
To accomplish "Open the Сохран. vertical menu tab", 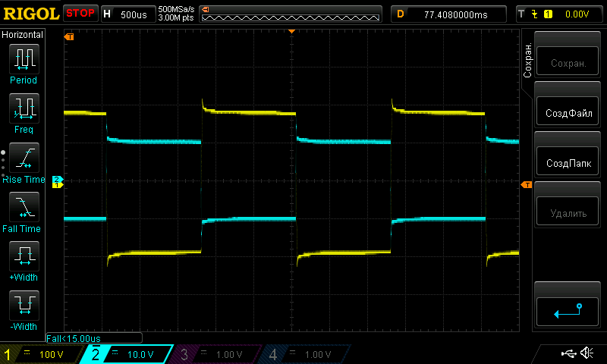I will click(527, 61).
